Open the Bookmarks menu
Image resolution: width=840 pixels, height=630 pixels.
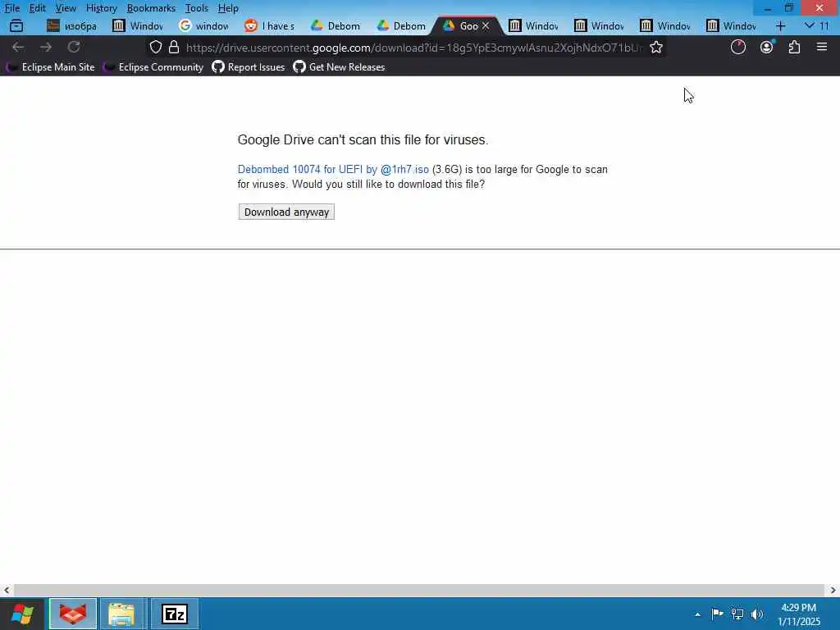coord(151,8)
